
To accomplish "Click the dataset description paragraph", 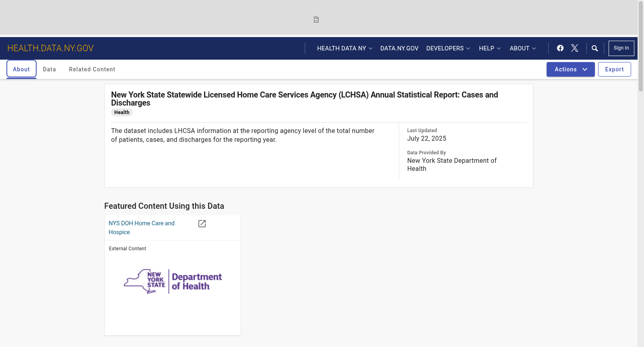I will [x=243, y=135].
